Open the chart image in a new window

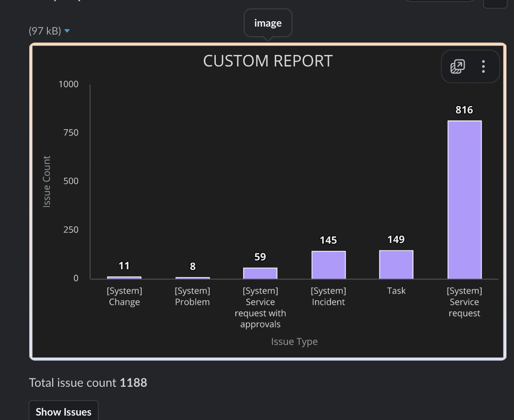pos(458,66)
